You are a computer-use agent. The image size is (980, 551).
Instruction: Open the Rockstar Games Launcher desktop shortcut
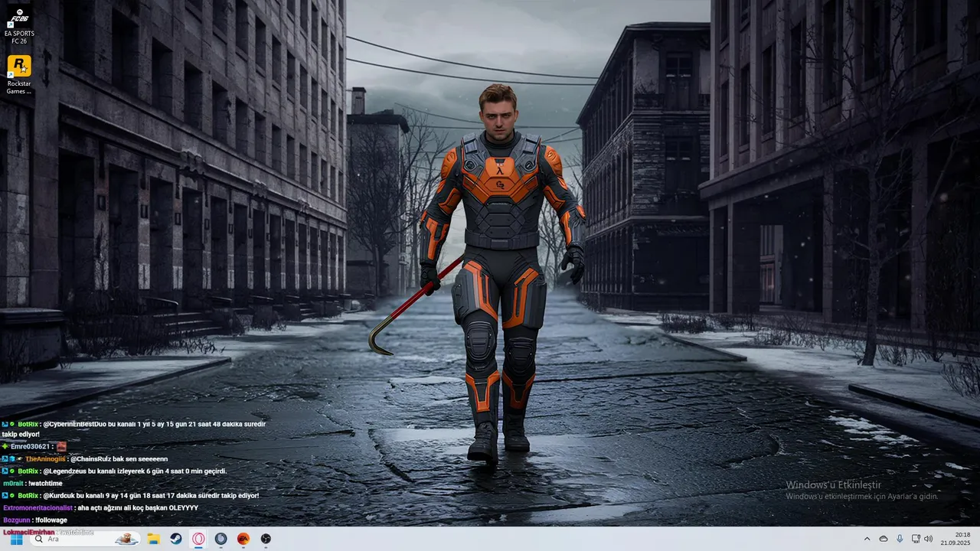tap(18, 75)
